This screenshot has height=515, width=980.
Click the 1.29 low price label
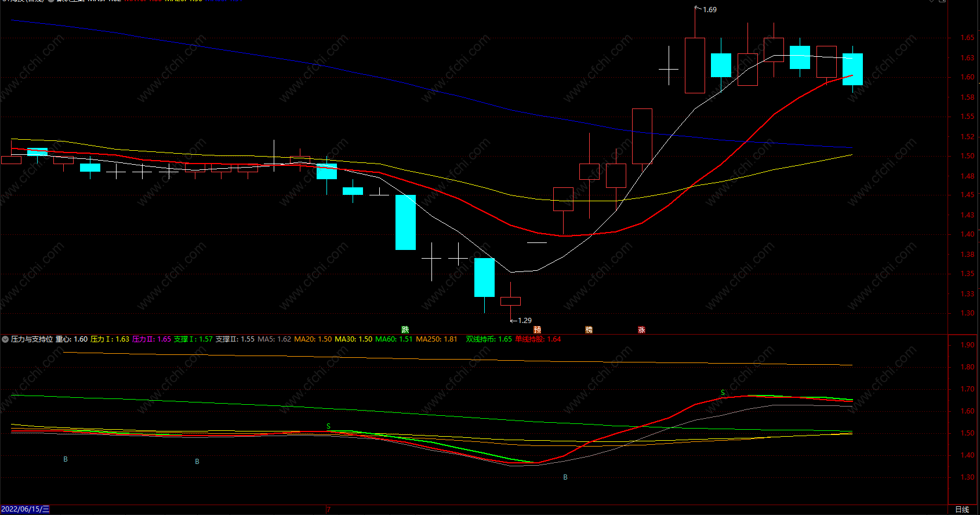(x=525, y=321)
